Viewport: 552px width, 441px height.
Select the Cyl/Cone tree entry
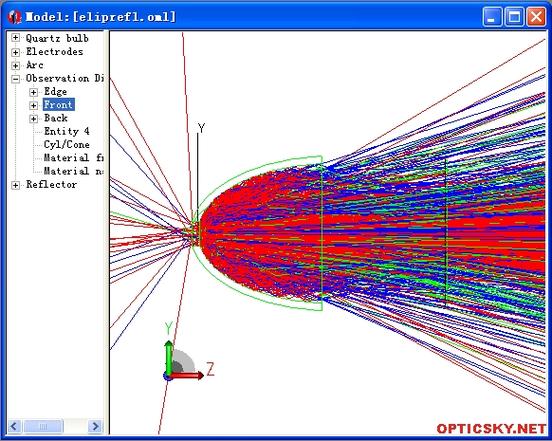tap(67, 145)
